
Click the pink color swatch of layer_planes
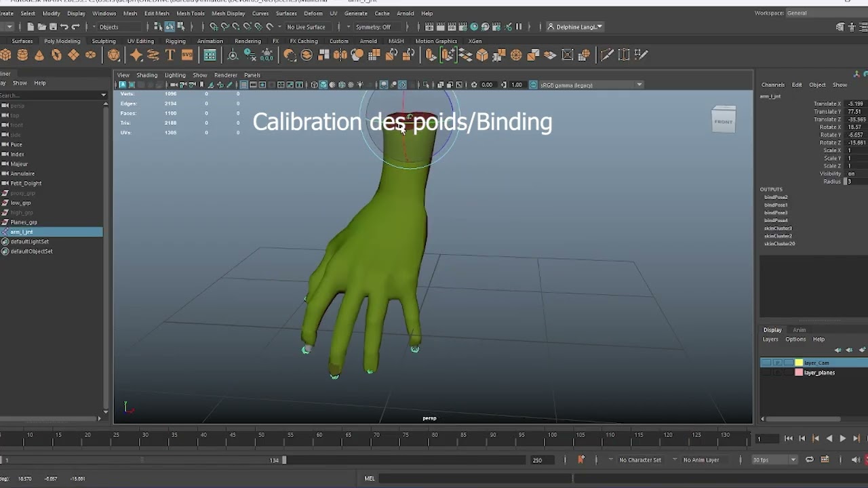coord(799,373)
